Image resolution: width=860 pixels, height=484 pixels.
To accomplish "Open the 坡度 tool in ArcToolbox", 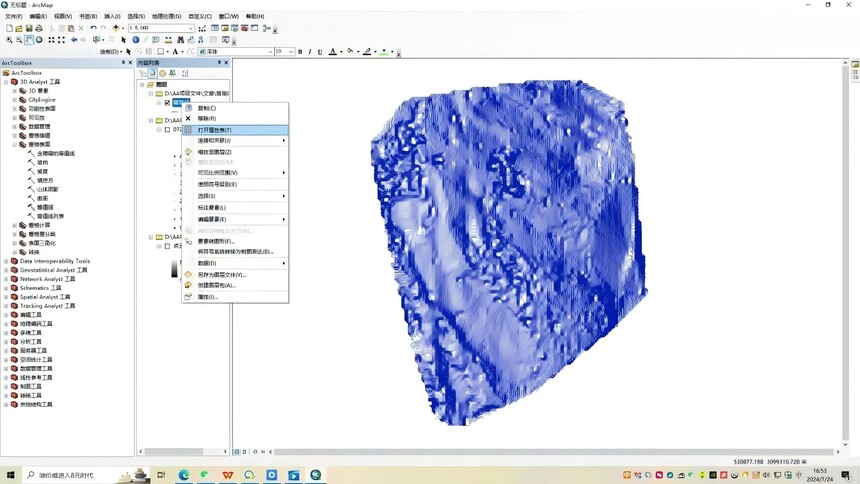I will [42, 171].
